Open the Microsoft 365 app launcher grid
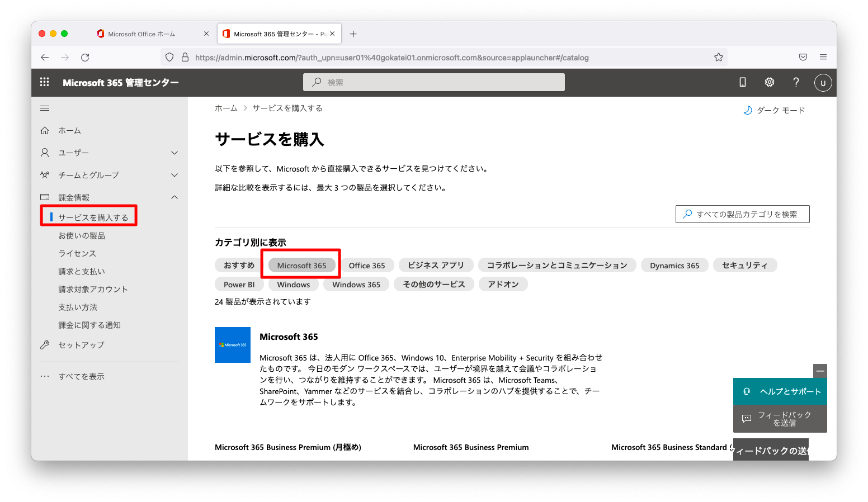868x502 pixels. coord(44,82)
